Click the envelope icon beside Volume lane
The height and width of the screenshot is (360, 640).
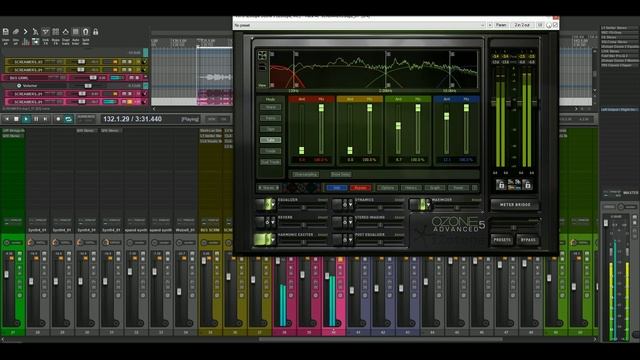coord(19,86)
